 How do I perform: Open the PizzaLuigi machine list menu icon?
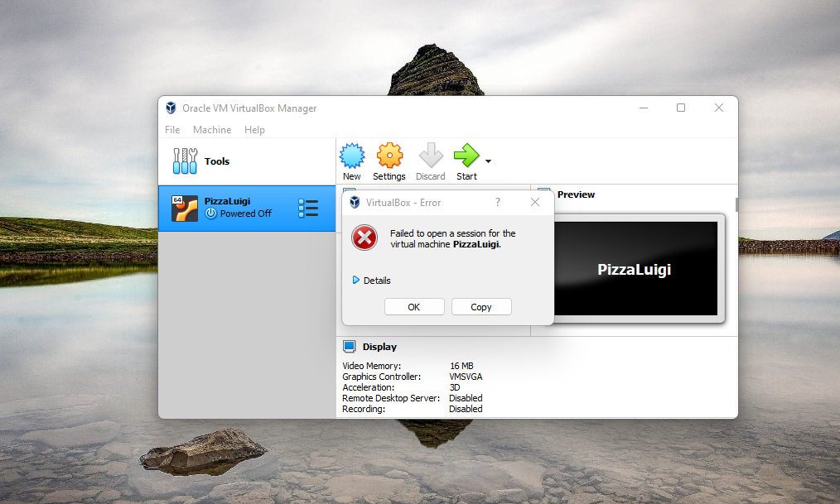pyautogui.click(x=308, y=208)
